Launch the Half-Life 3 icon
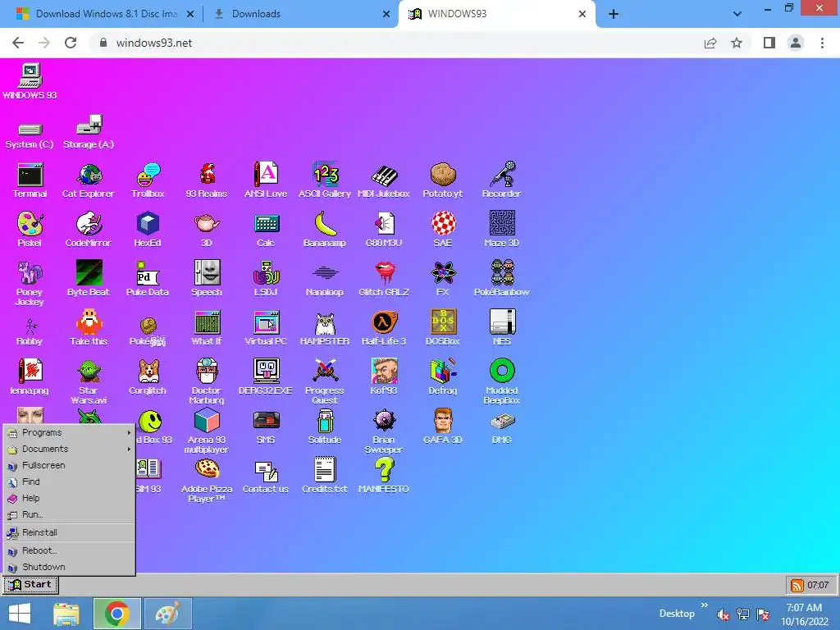The height and width of the screenshot is (630, 840). [384, 328]
